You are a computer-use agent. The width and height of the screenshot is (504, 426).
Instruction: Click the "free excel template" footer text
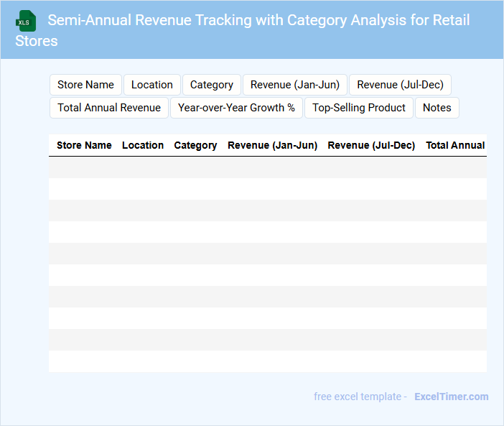[360, 397]
